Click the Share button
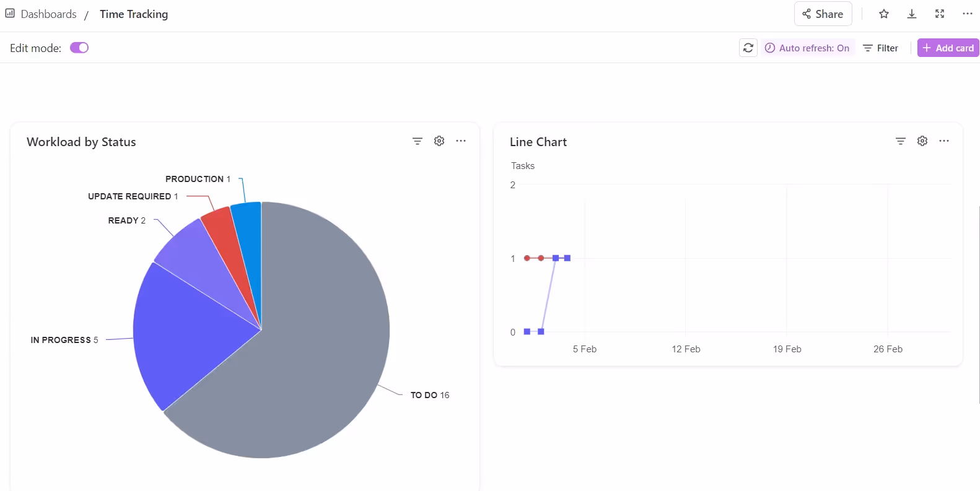 [x=823, y=14]
